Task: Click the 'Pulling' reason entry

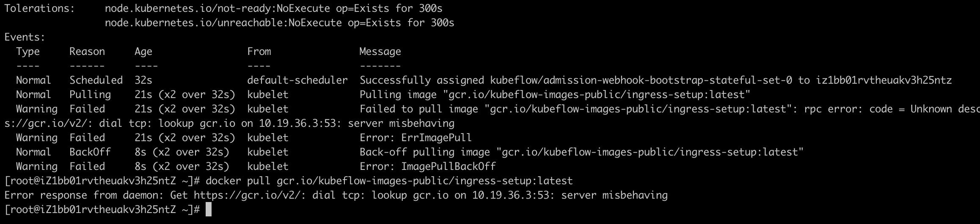Action: pos(90,95)
